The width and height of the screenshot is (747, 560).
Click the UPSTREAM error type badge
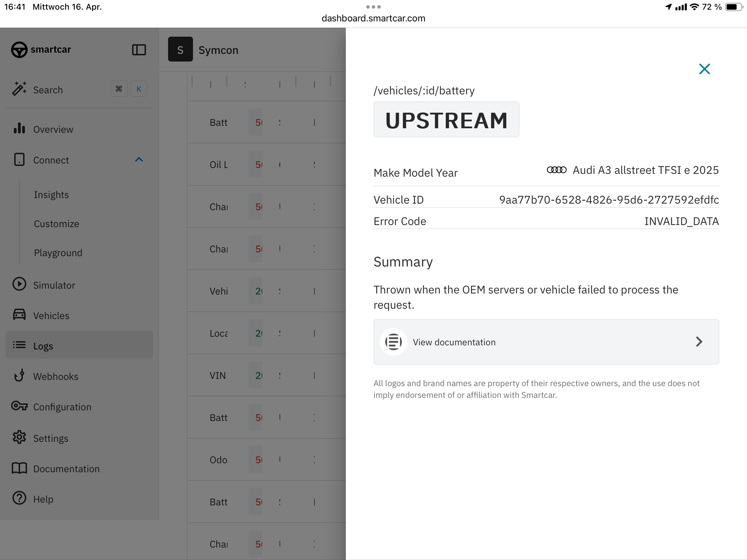(x=446, y=120)
